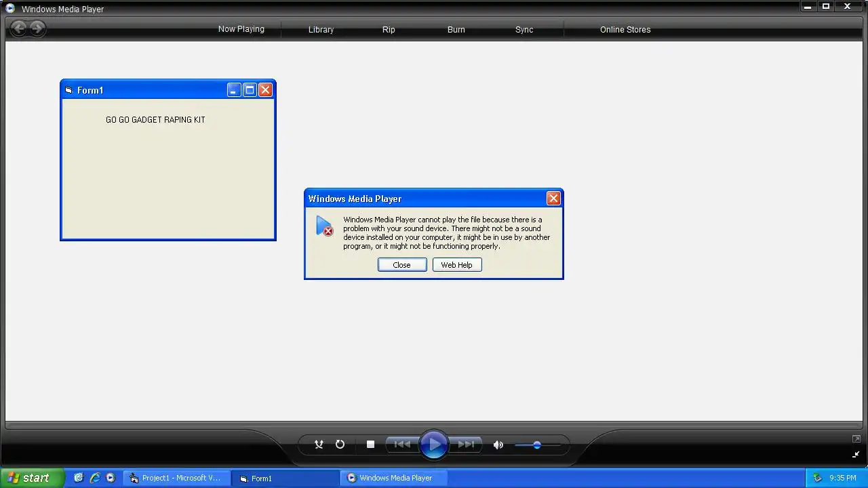The width and height of the screenshot is (868, 488).
Task: Switch to the Library tab
Action: coord(321,30)
